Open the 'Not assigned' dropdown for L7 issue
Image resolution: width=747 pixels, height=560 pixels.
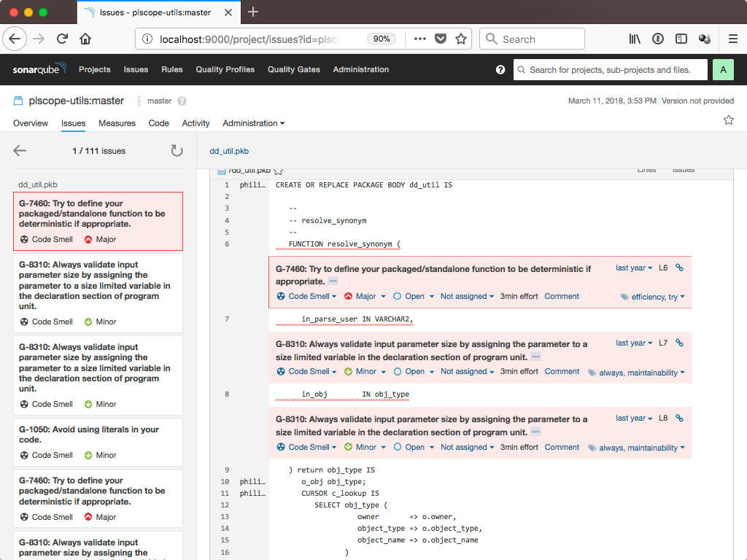[467, 372]
